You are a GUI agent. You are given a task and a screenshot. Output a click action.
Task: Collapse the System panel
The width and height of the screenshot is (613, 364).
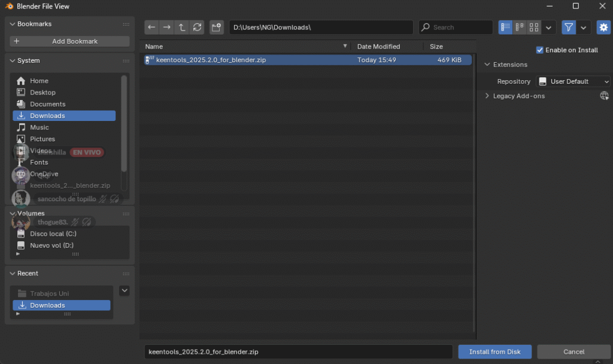tap(13, 60)
